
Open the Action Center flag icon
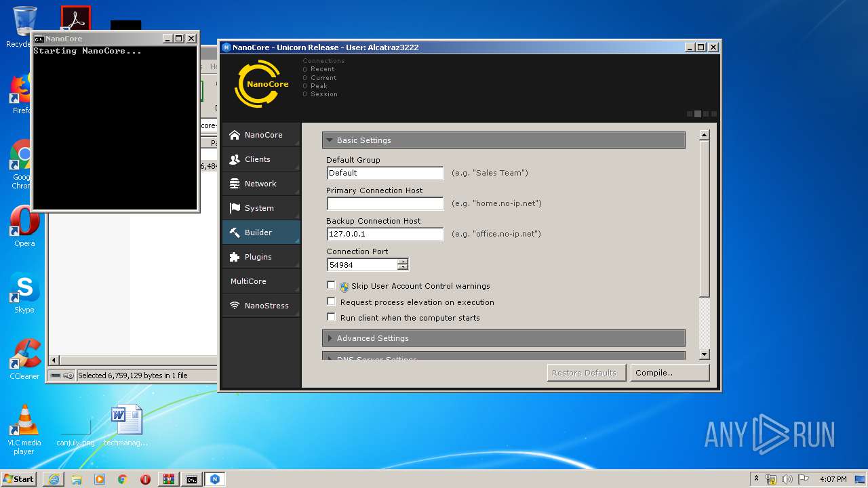804,479
